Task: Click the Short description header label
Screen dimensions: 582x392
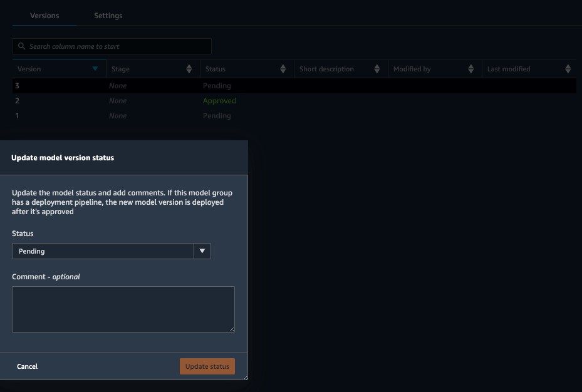Action: click(x=326, y=69)
